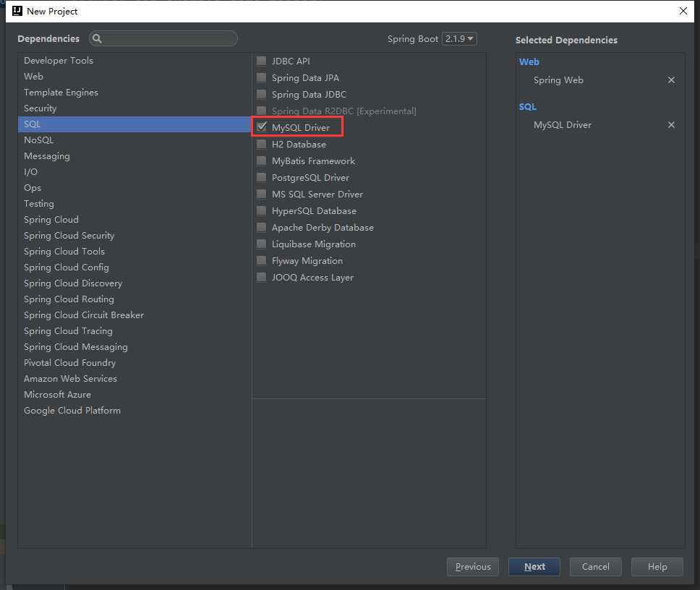Open Spring Cloud Circuit Breaker category
This screenshot has height=590, width=700.
click(135, 315)
